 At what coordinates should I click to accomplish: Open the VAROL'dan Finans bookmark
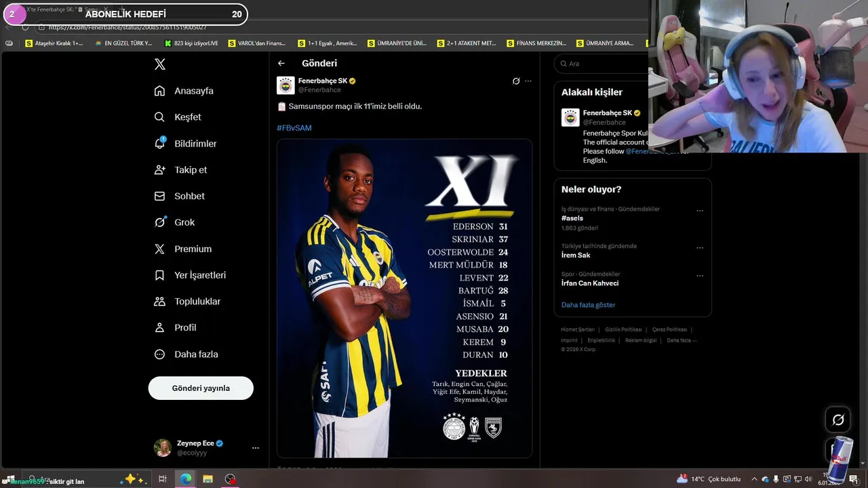tap(257, 43)
